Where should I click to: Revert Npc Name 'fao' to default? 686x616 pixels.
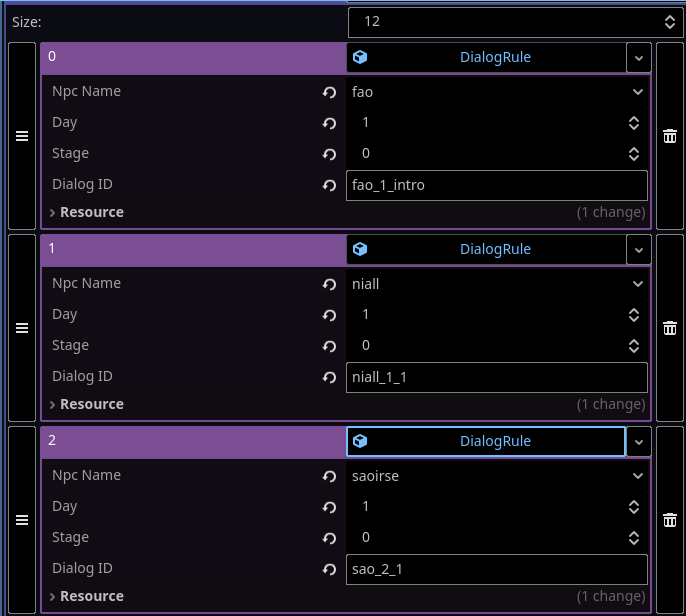click(x=329, y=92)
